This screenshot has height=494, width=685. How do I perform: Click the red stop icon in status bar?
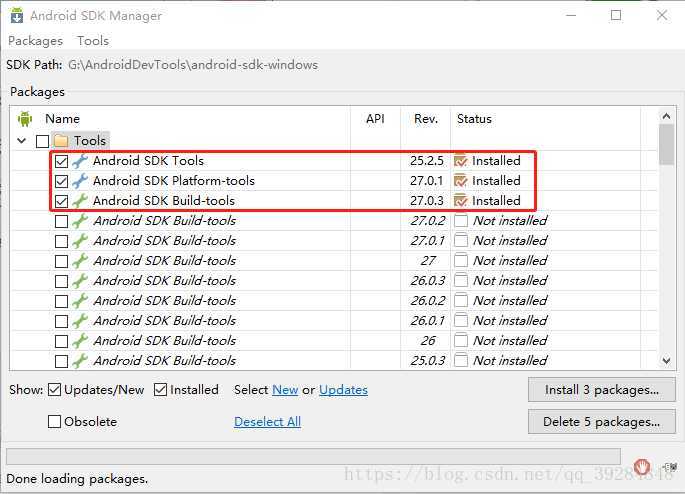[x=642, y=467]
